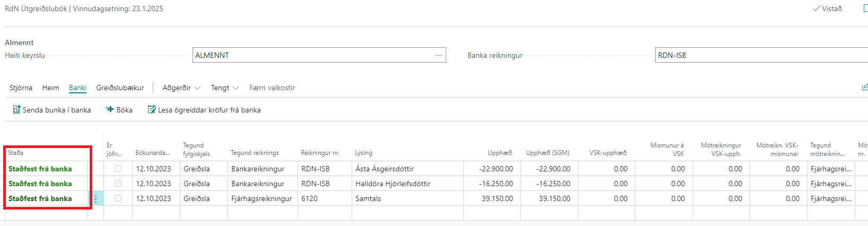Switch to the Heim tab
868x226 pixels.
click(50, 88)
